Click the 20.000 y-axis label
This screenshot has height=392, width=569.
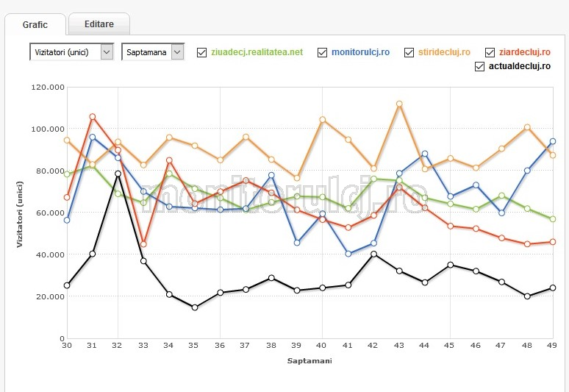click(x=50, y=296)
